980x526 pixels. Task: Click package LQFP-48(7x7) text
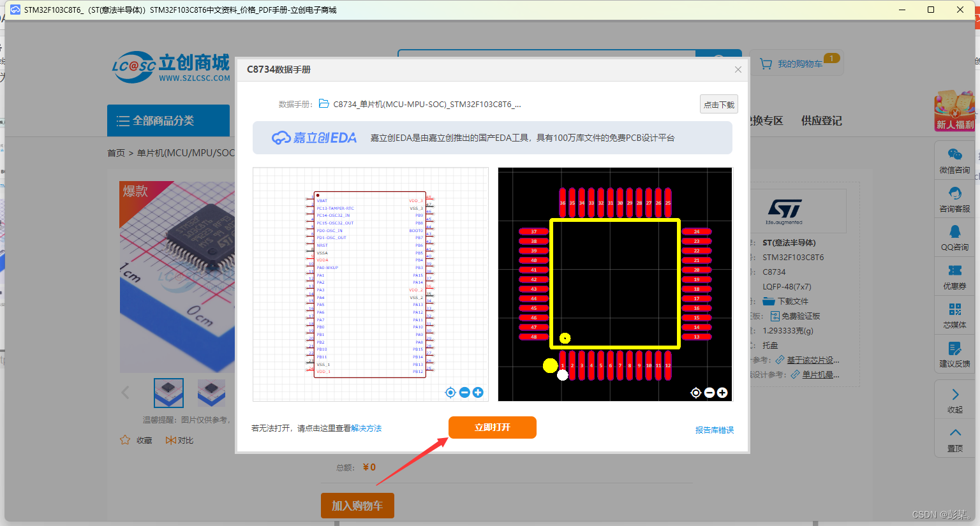[x=787, y=287]
